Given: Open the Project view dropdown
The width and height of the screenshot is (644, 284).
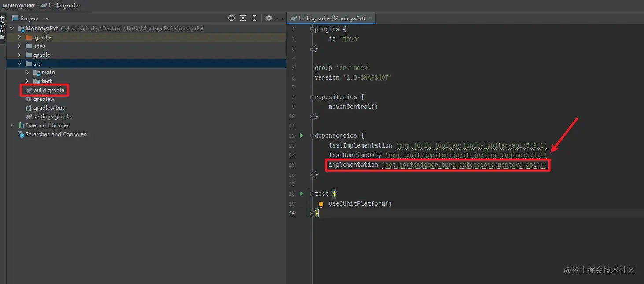Looking at the screenshot, I should pyautogui.click(x=47, y=18).
